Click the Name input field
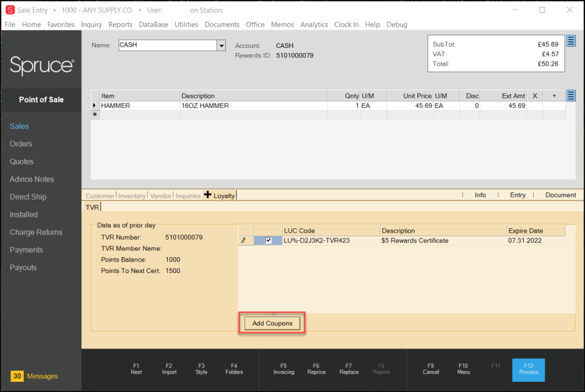This screenshot has width=585, height=392. (x=168, y=45)
